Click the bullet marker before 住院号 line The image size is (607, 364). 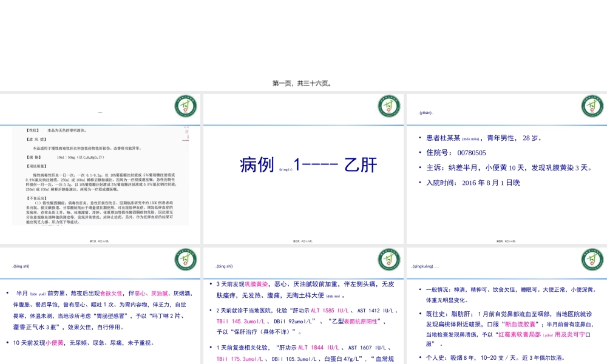(419, 152)
